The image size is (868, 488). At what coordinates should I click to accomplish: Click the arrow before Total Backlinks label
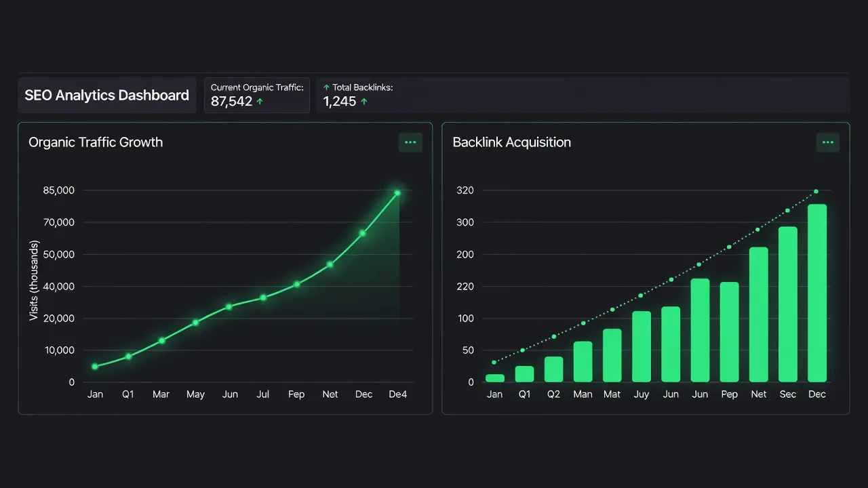pyautogui.click(x=326, y=87)
